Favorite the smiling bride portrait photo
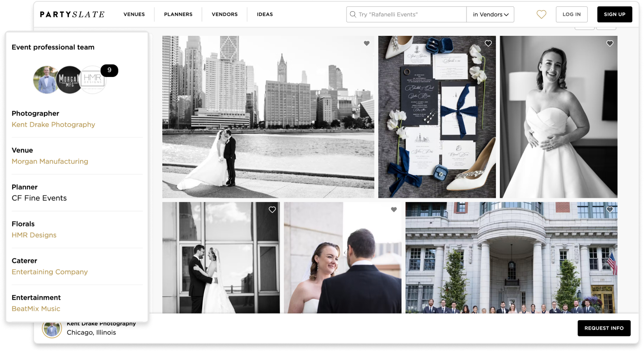 (x=610, y=43)
